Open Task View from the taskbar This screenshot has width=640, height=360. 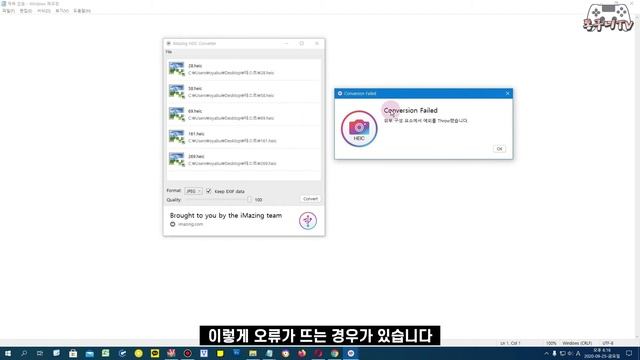click(x=40, y=353)
